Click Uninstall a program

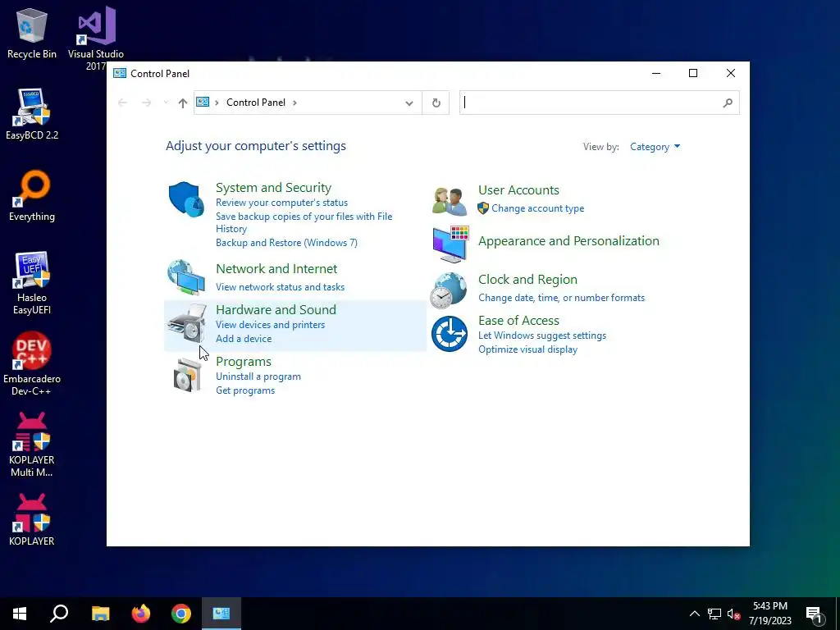(258, 377)
